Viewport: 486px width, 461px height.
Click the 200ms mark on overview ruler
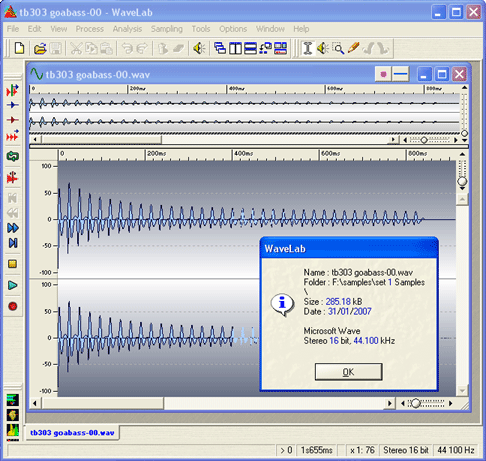138,89
